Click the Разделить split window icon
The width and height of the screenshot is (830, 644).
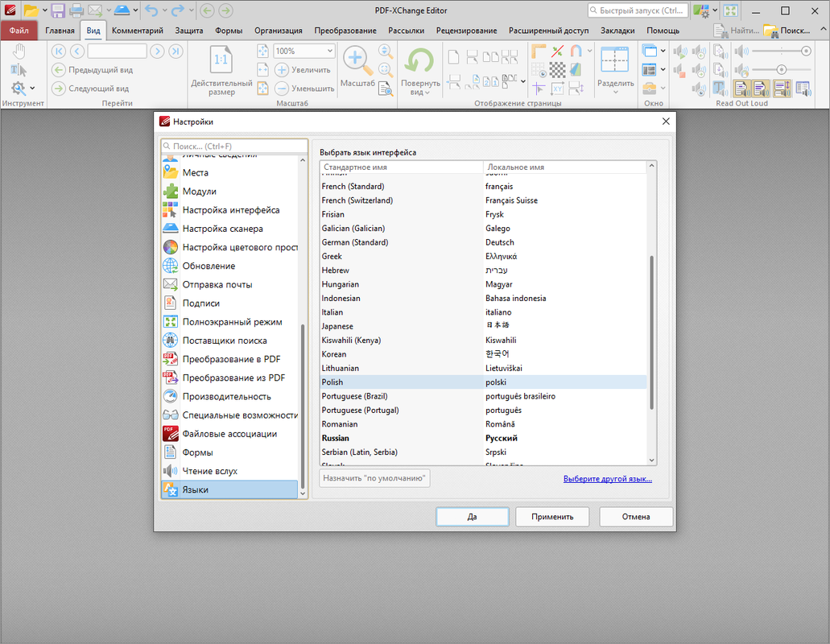coord(614,60)
